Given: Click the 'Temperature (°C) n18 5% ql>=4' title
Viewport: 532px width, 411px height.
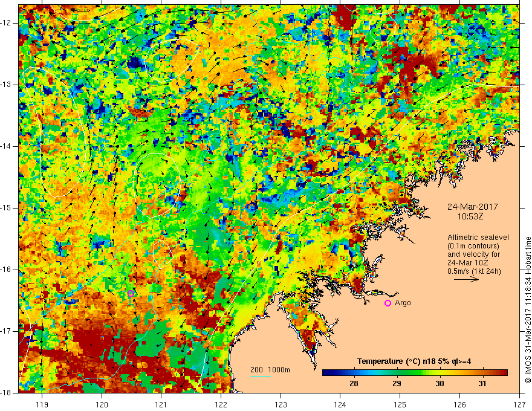Looking at the screenshot, I should pos(414,361).
